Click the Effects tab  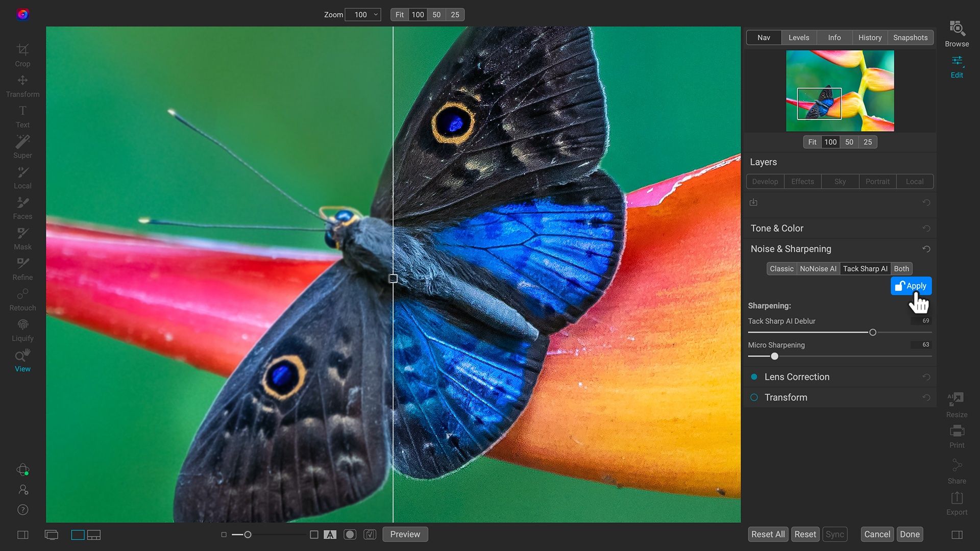802,181
